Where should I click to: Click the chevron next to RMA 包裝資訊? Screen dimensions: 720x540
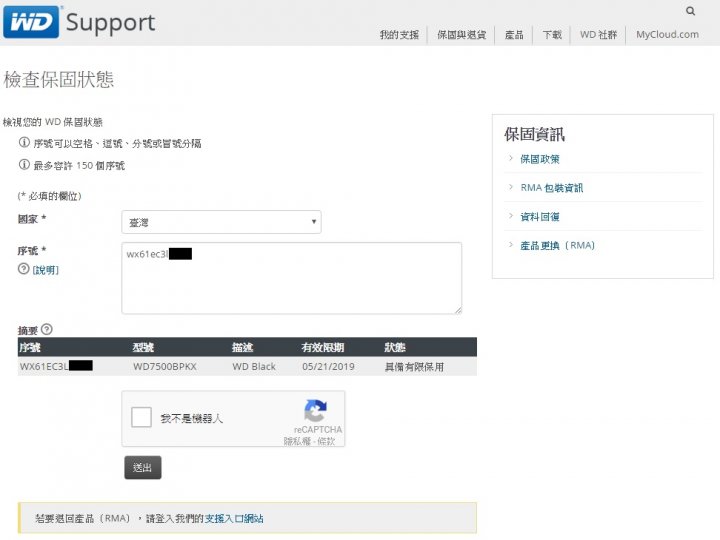(x=511, y=187)
